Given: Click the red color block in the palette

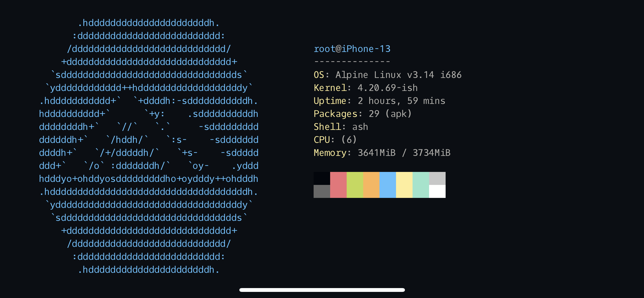Looking at the screenshot, I should [338, 185].
